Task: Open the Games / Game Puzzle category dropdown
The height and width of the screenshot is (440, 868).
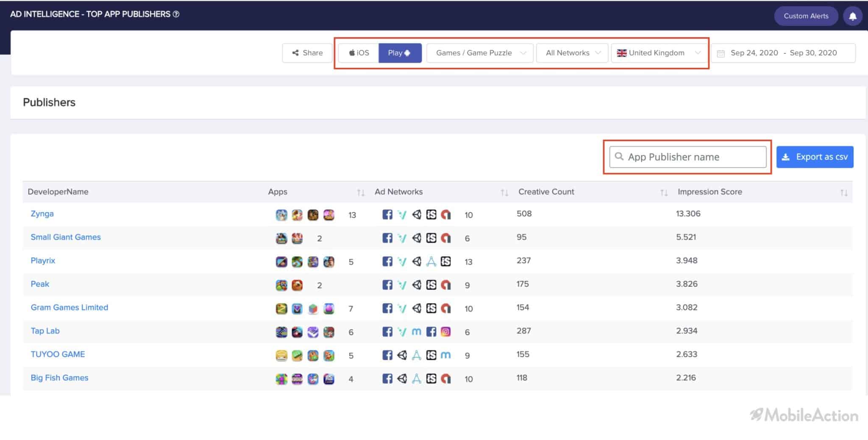Action: click(x=480, y=53)
